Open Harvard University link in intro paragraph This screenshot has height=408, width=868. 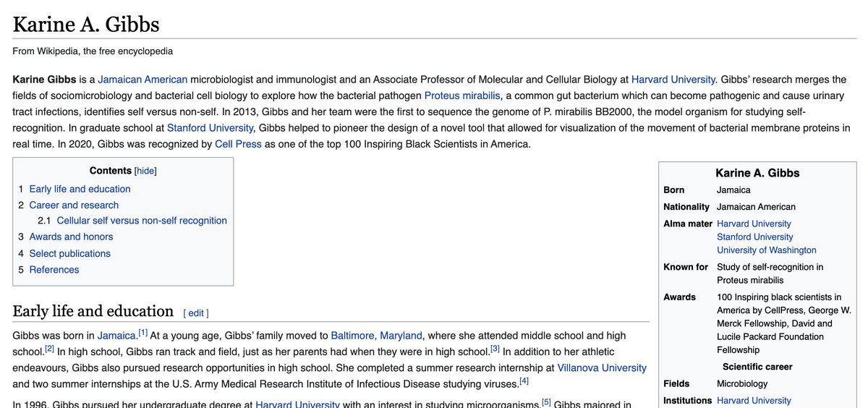pyautogui.click(x=673, y=80)
